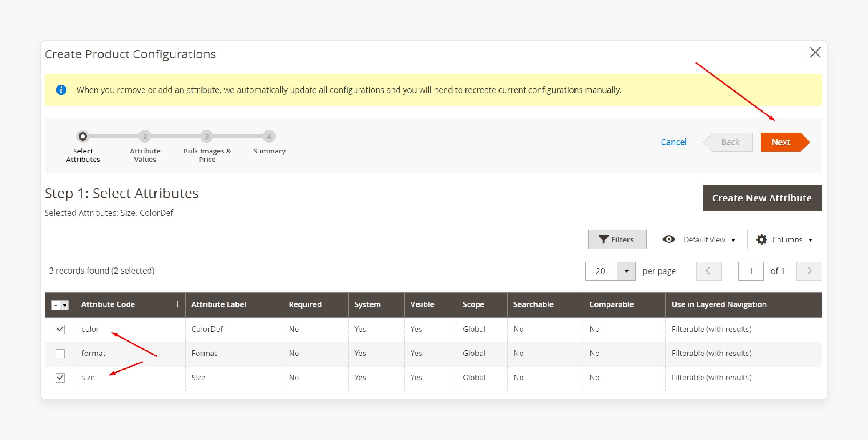
Task: Sort by Attribute Code column header
Action: [x=130, y=304]
